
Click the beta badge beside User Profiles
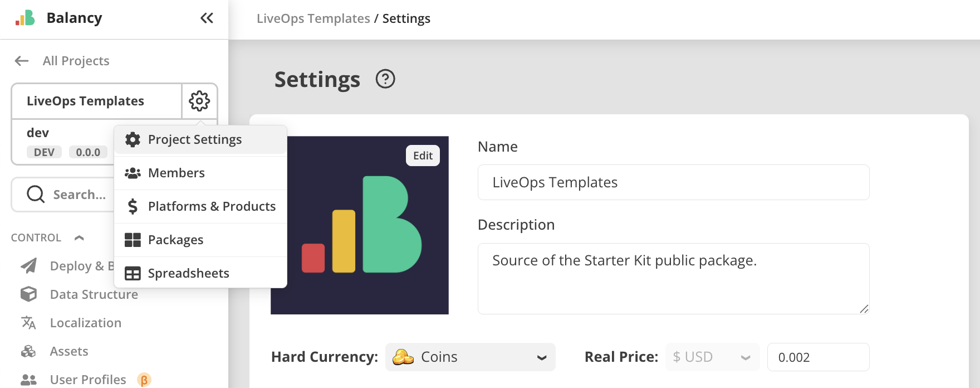144,380
